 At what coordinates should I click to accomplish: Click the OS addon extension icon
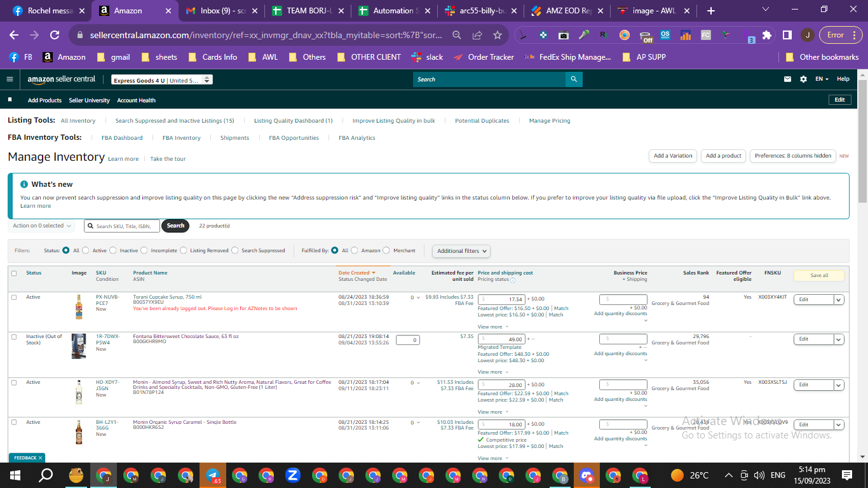(x=665, y=36)
